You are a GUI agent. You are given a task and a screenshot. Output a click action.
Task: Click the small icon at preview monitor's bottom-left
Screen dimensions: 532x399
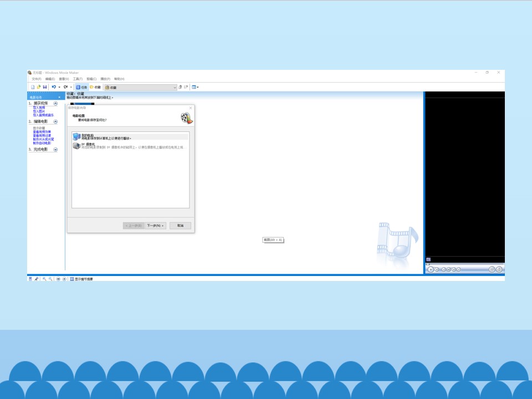(x=428, y=259)
